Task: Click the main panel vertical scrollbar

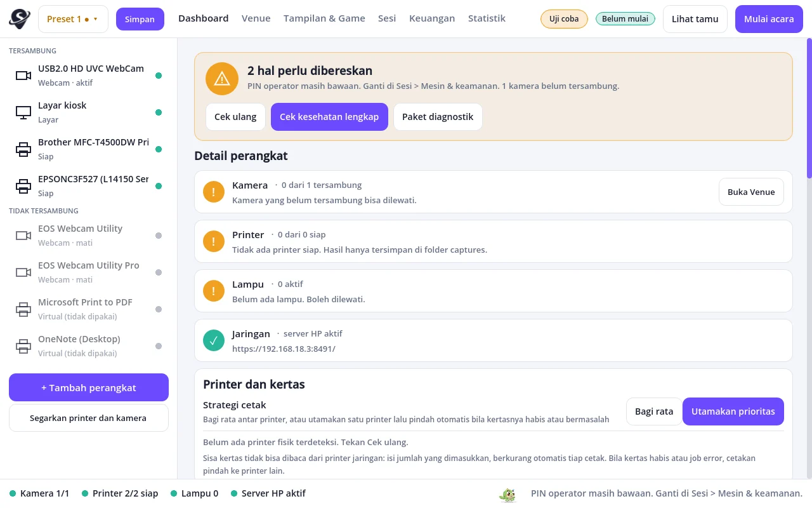Action: 809,108
